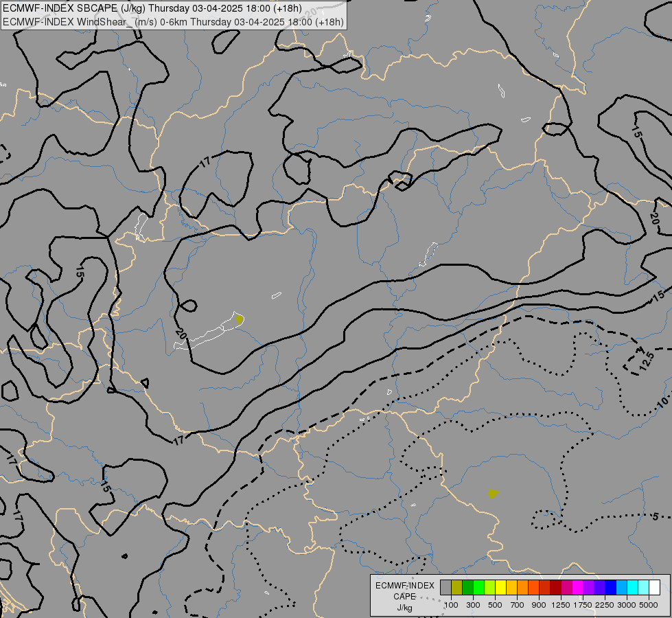Click the 10 label on the dotted contour

pyautogui.click(x=662, y=402)
